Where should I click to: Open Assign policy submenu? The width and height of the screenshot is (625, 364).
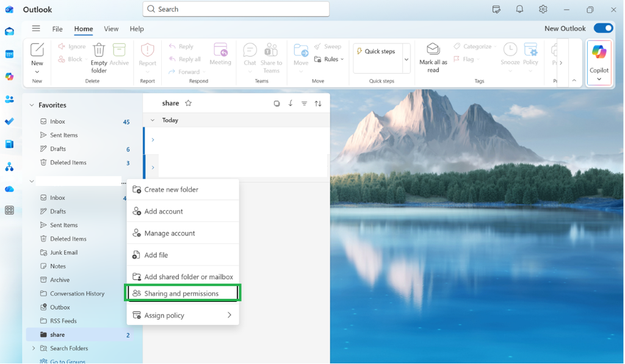[183, 315]
